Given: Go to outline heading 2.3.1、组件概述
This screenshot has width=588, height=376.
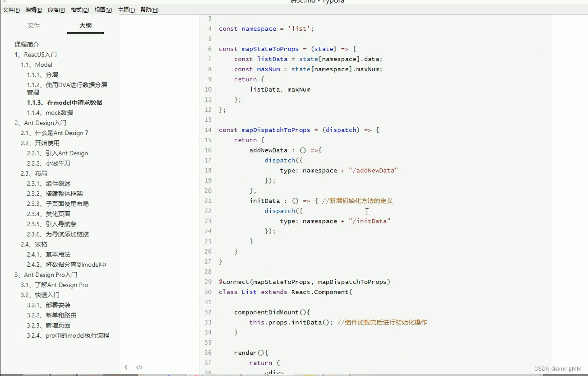Looking at the screenshot, I should point(49,184).
